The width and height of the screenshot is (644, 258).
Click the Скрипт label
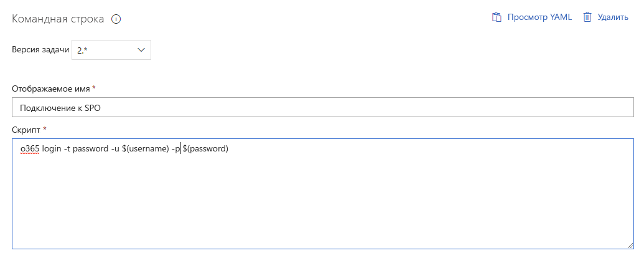click(x=26, y=130)
